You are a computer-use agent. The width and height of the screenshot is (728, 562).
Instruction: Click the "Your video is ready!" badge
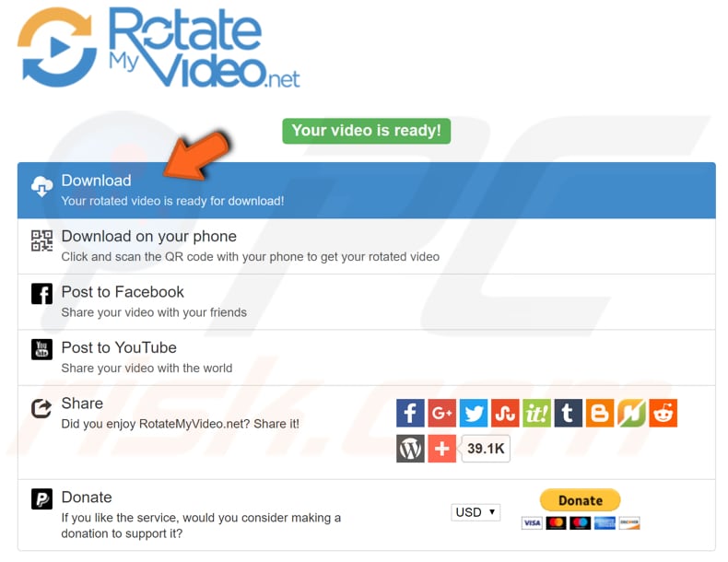[x=367, y=131]
